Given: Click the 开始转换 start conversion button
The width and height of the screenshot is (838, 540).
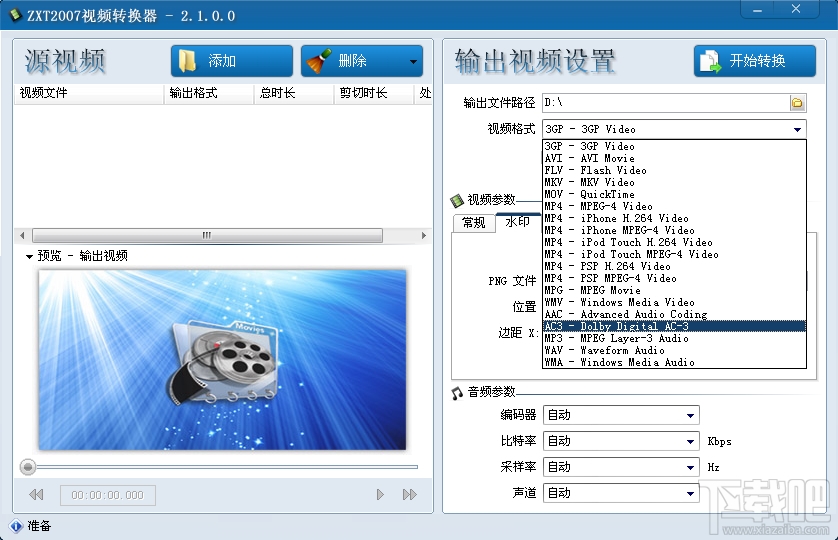Looking at the screenshot, I should [755, 61].
